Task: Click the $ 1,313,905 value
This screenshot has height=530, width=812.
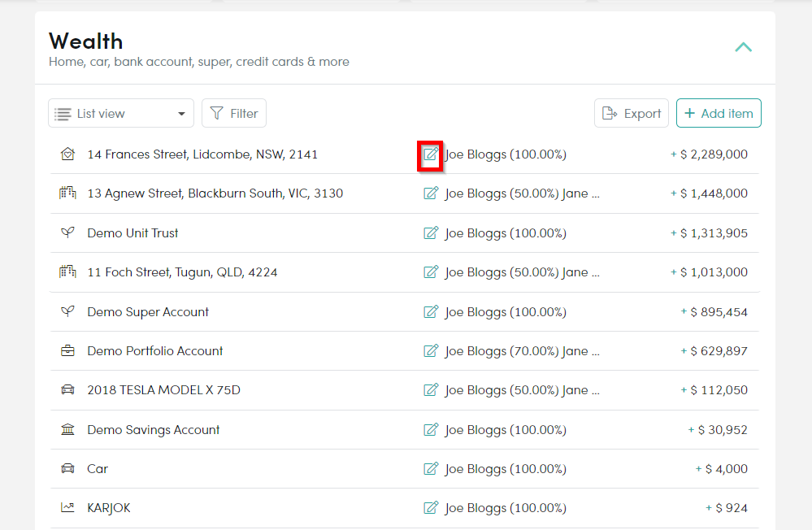Action: [714, 233]
